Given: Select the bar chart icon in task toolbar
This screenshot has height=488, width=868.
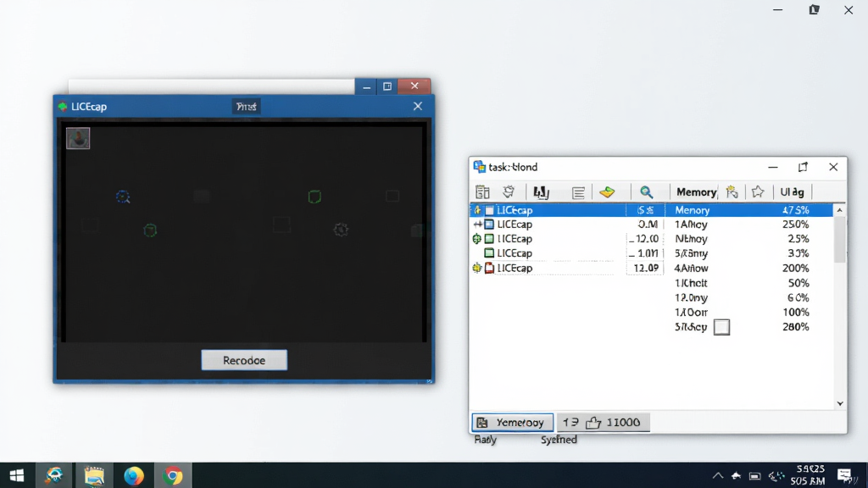Looking at the screenshot, I should 541,192.
